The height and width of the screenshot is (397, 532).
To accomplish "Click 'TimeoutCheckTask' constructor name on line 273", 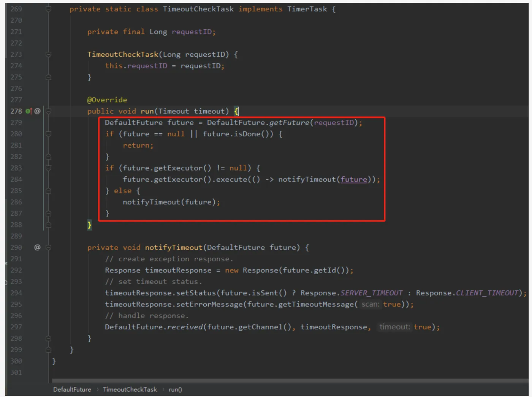I will click(x=123, y=54).
